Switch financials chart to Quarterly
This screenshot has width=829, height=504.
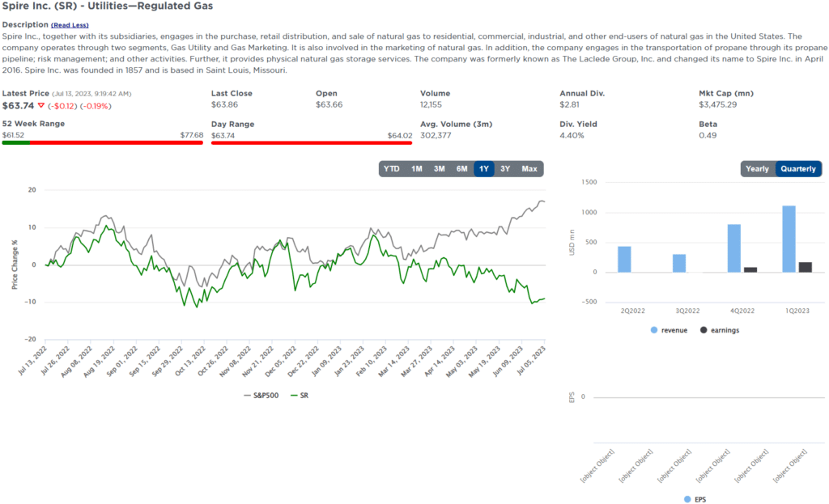coord(798,169)
